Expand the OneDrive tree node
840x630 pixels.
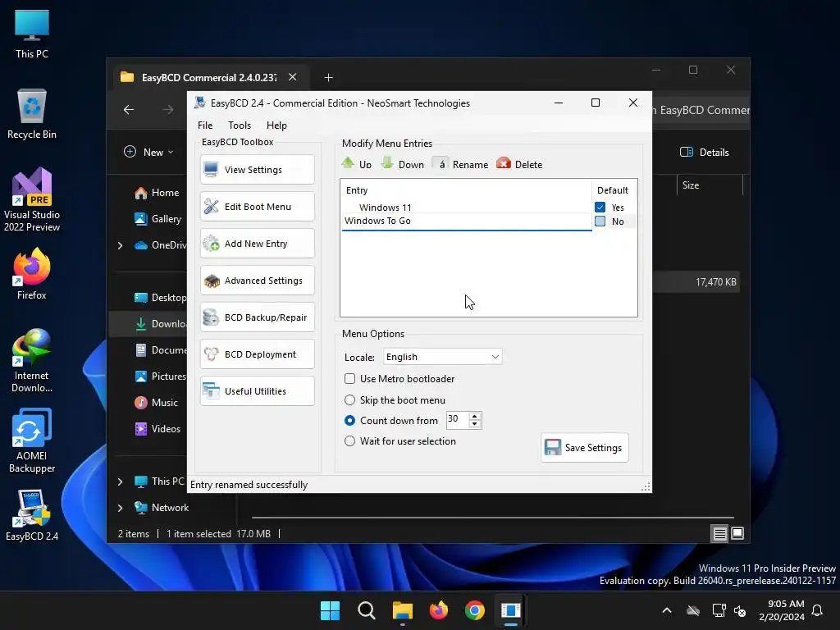pyautogui.click(x=120, y=245)
